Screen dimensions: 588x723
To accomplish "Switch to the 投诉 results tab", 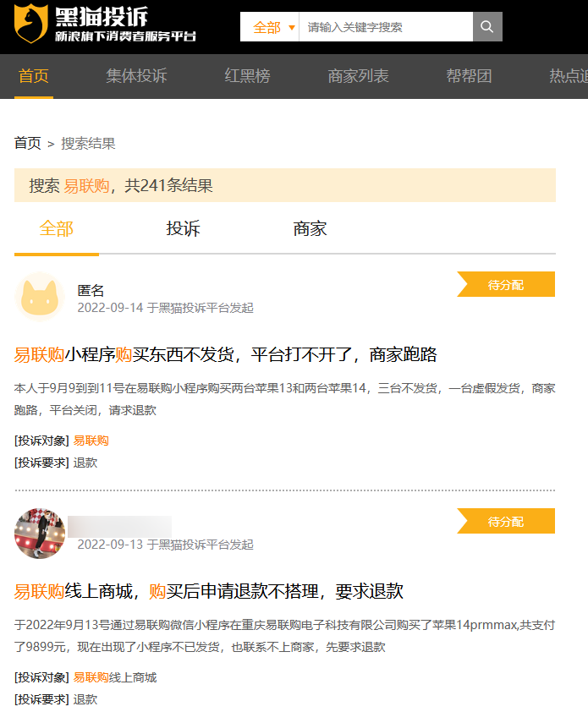I will coord(183,228).
